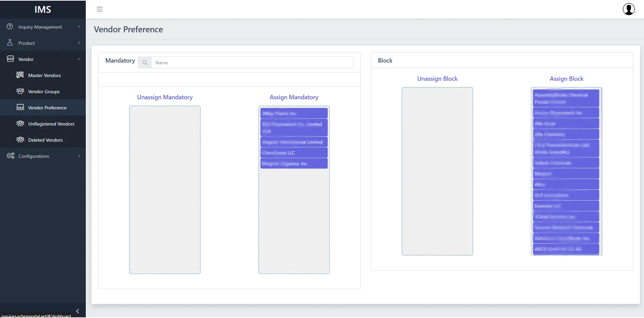The width and height of the screenshot is (644, 318).
Task: Click the Name search input field
Action: pos(252,63)
